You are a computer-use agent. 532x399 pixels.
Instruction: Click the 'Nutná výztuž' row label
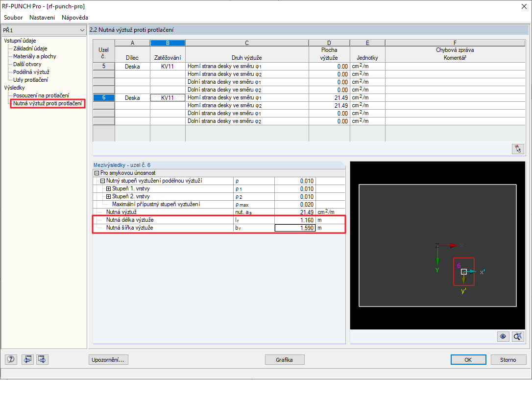pyautogui.click(x=121, y=212)
